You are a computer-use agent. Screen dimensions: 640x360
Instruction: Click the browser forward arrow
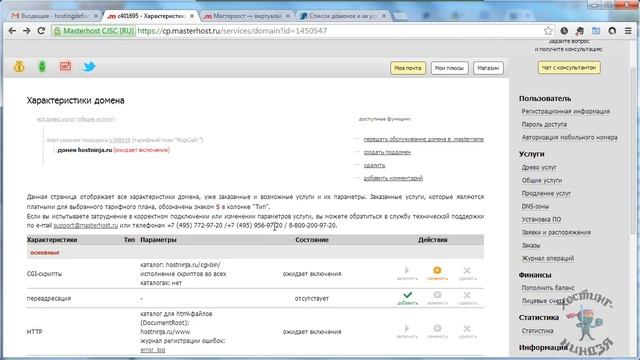click(x=27, y=31)
